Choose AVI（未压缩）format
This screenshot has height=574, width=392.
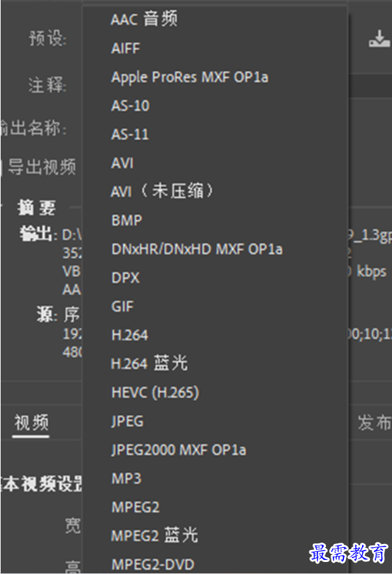pyautogui.click(x=161, y=191)
